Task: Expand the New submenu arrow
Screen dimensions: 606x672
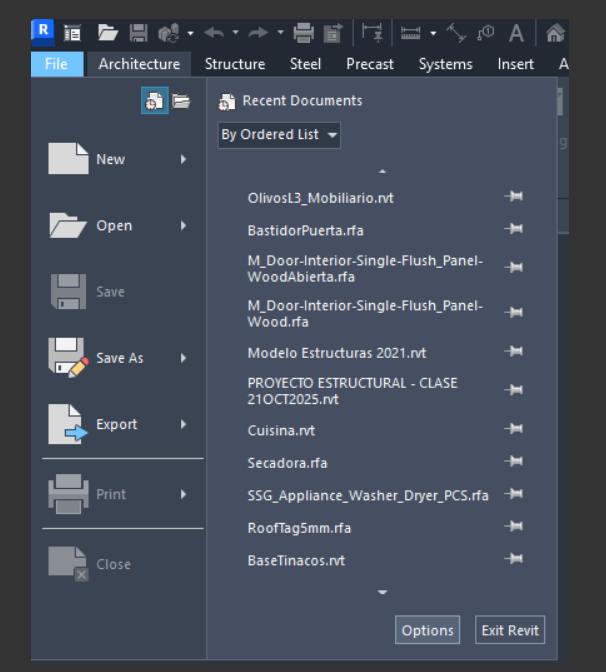Action: point(183,159)
